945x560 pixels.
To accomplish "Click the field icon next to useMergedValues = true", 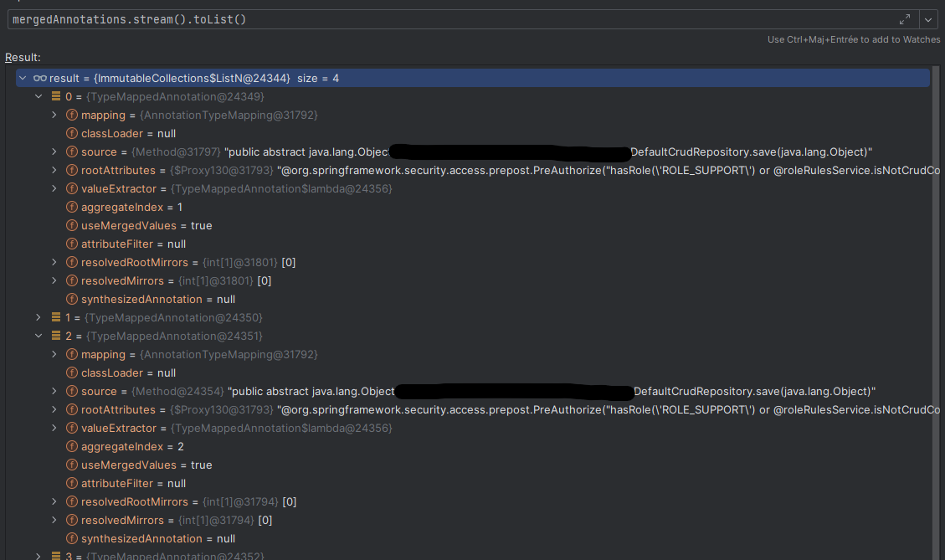I will pos(71,225).
